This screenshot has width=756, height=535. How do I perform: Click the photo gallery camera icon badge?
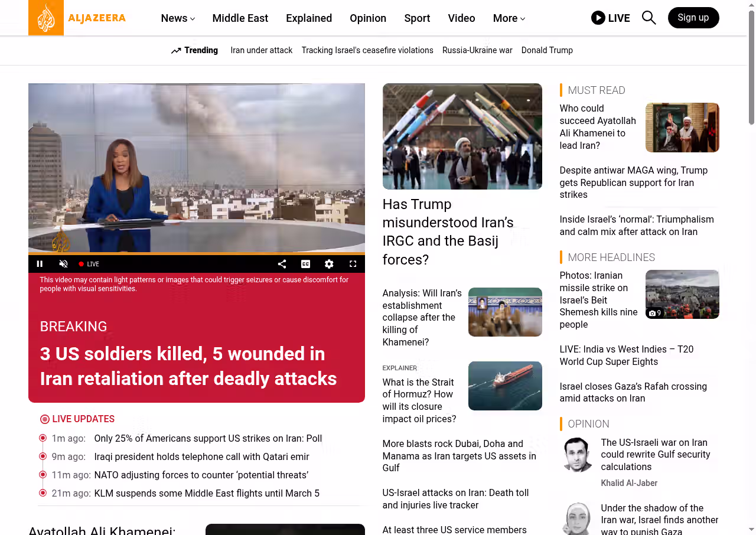coord(655,313)
